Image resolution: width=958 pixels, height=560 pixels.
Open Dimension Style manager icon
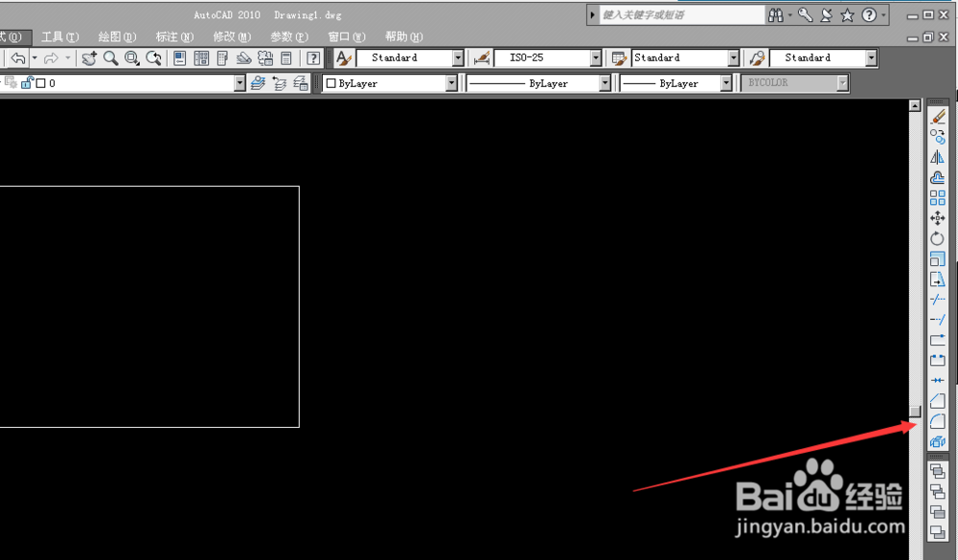(482, 58)
